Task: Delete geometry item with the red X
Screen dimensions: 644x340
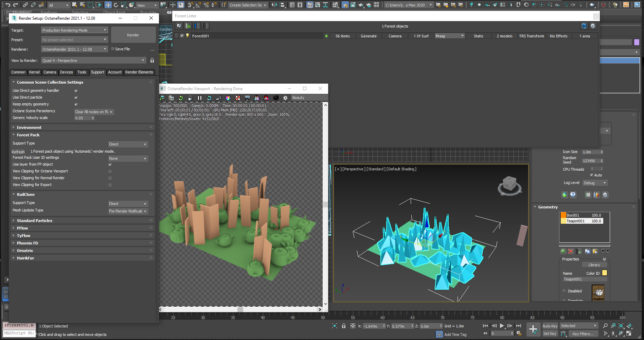Action: tap(571, 251)
